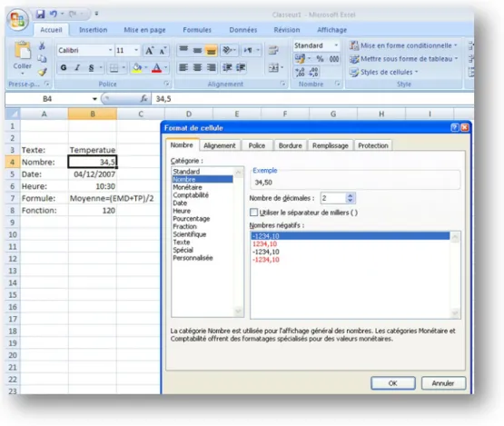Image resolution: width=504 pixels, height=426 pixels.
Task: Click the text orientation icon
Action: (227, 50)
